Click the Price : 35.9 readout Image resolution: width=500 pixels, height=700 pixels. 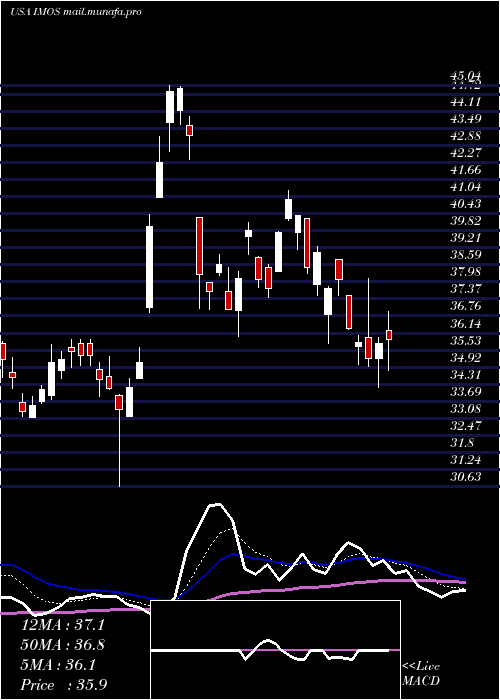[x=64, y=685]
